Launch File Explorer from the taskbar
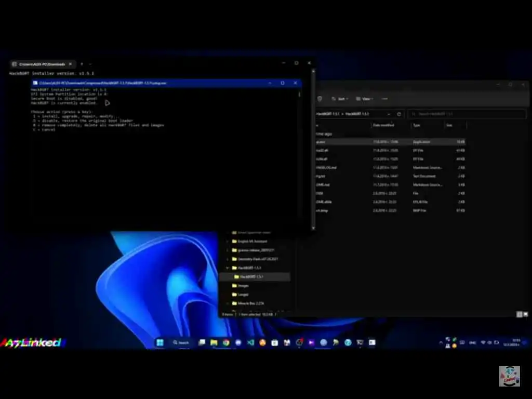This screenshot has height=399, width=532. pos(214,342)
